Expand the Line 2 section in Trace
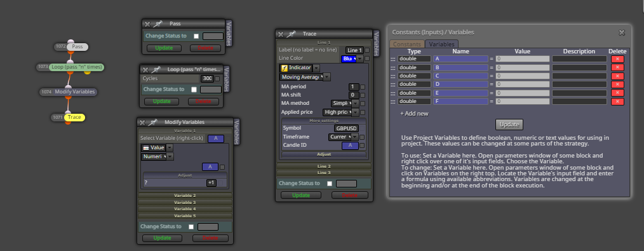The width and height of the screenshot is (644, 251). 324,166
